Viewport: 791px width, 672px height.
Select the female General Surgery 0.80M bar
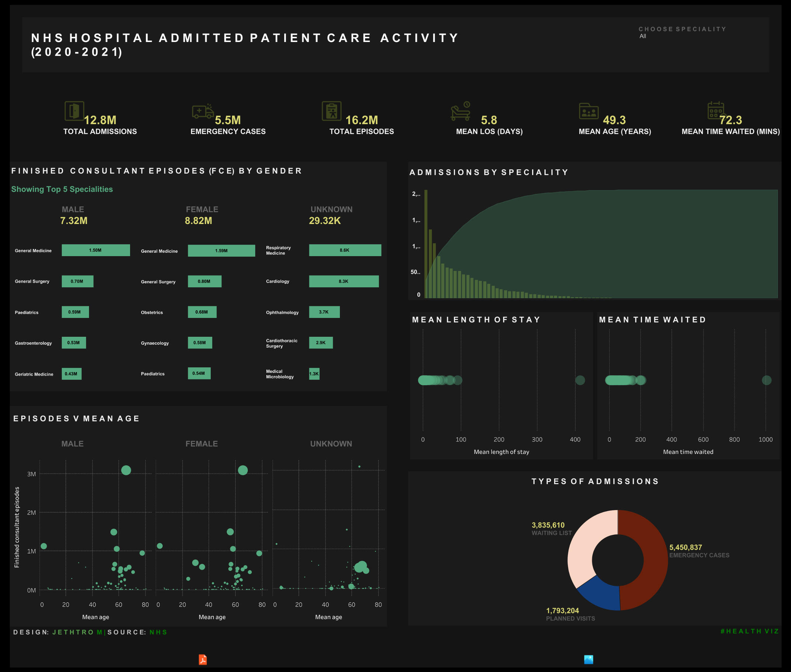coord(205,281)
